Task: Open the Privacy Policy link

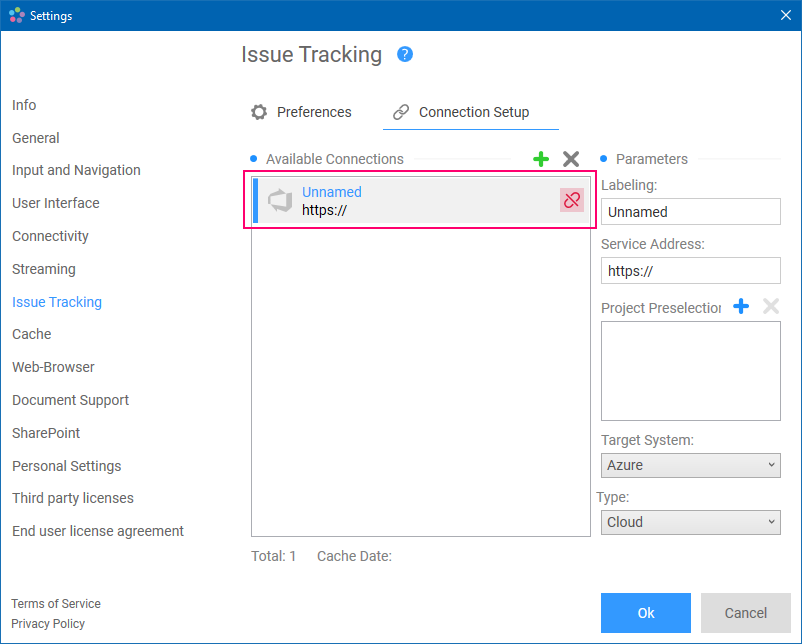Action: pyautogui.click(x=48, y=624)
